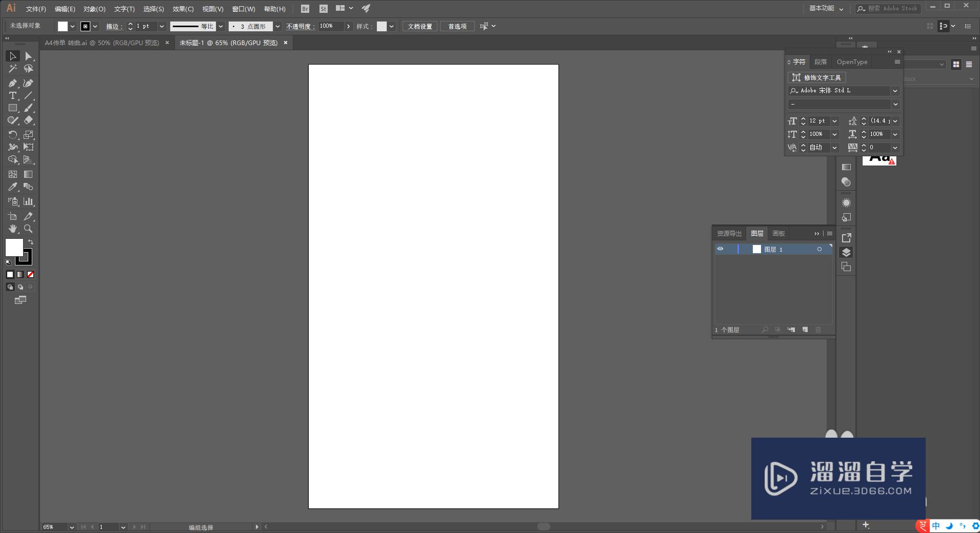980x533 pixels.
Task: Select the Paintbrush tool
Action: click(29, 108)
